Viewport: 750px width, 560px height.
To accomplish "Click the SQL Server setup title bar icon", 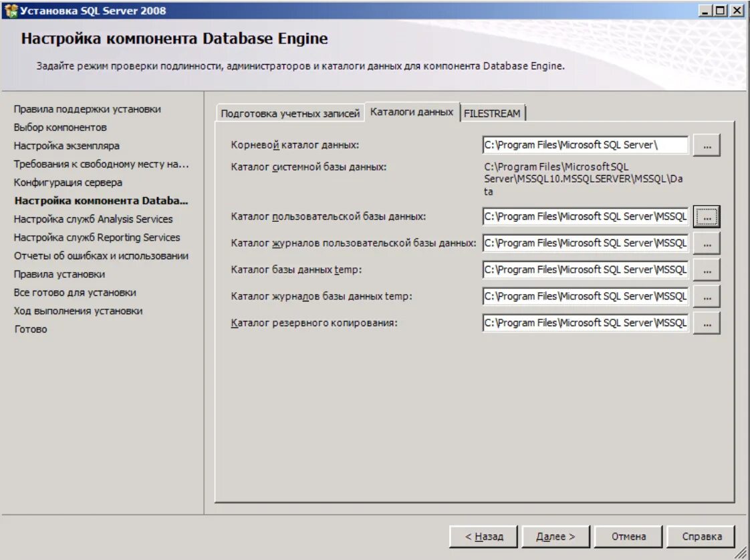I will click(x=11, y=11).
